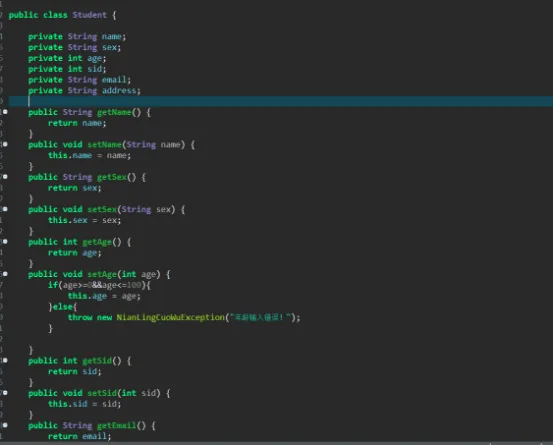Click the getAge method name
This screenshot has width=554, height=445.
[97, 242]
